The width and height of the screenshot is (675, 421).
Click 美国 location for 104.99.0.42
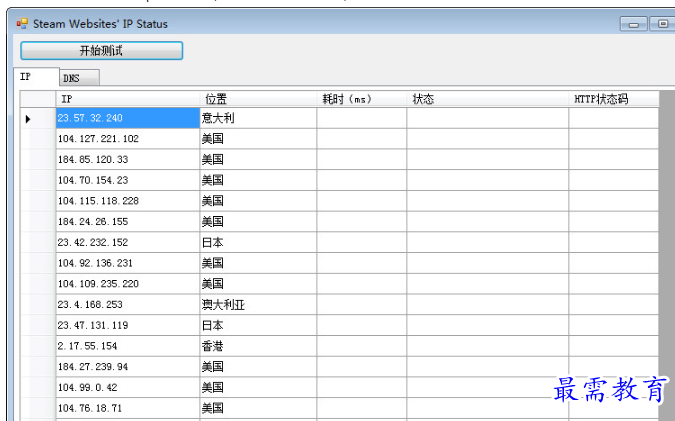(258, 387)
